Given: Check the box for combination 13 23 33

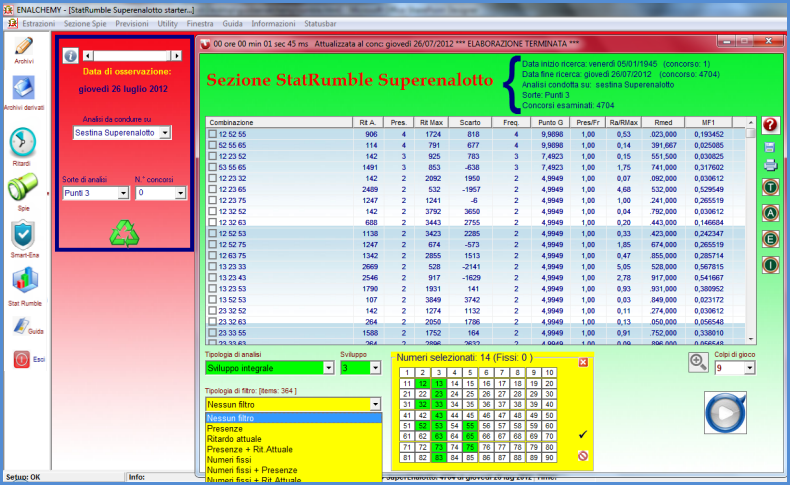Looking at the screenshot, I should (213, 267).
